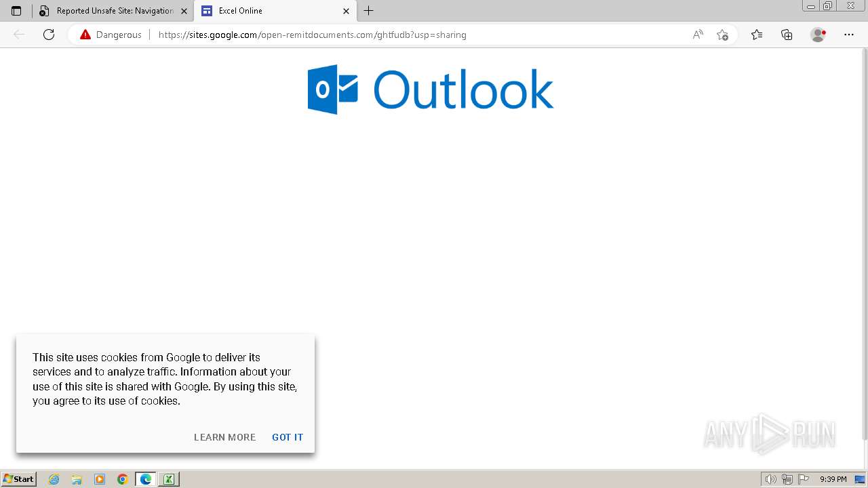Accept cookies with GOT IT

(288, 437)
